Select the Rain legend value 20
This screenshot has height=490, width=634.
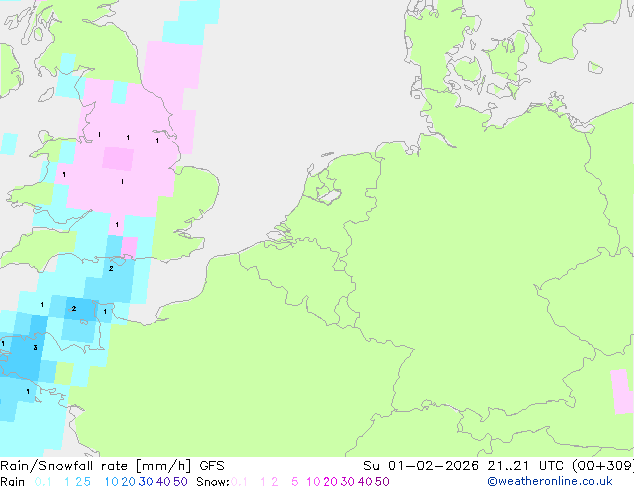coord(128,482)
